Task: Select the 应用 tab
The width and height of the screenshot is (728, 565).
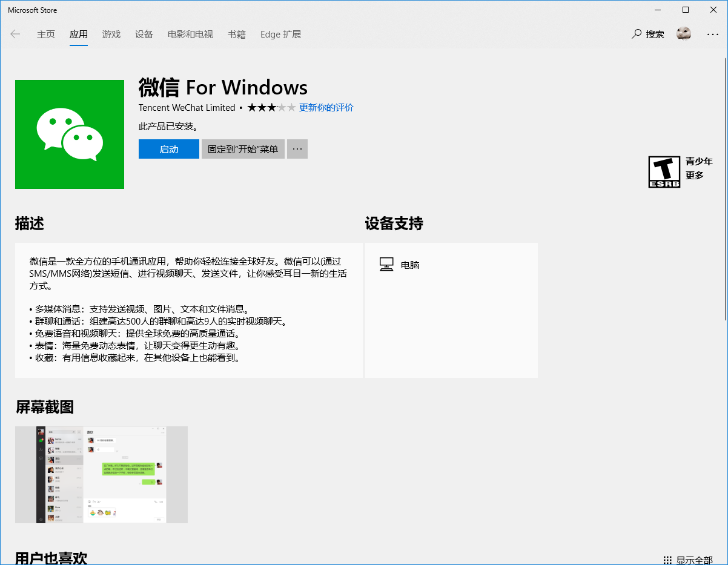Action: 79,35
